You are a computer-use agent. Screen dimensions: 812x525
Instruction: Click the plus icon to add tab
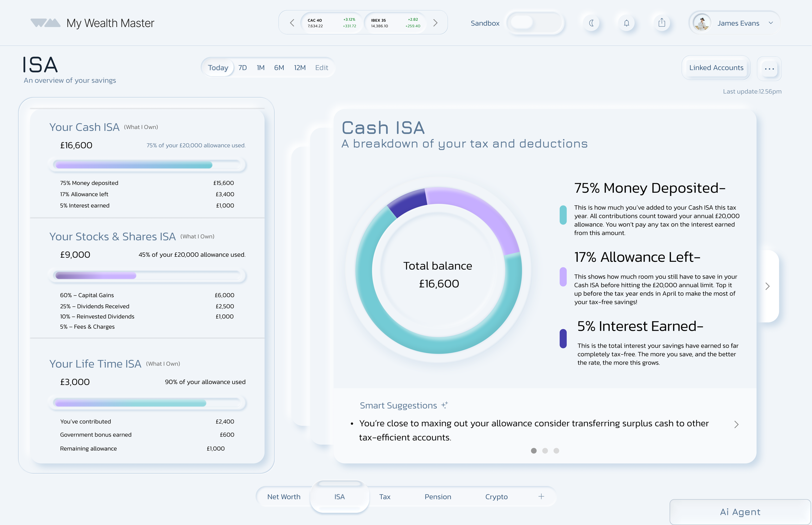[541, 496]
